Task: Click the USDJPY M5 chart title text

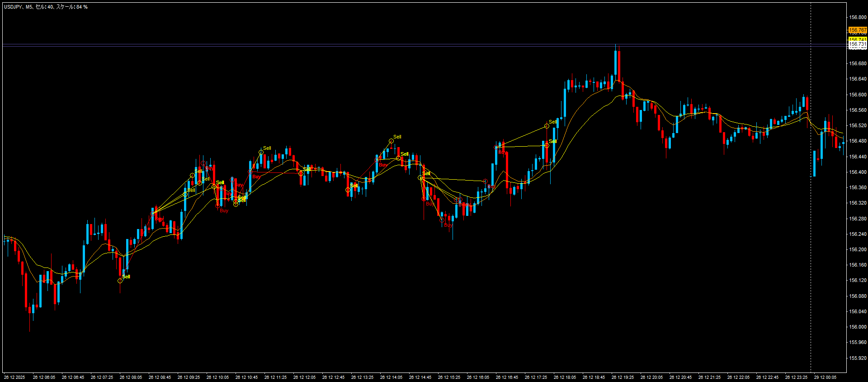Action: point(46,7)
